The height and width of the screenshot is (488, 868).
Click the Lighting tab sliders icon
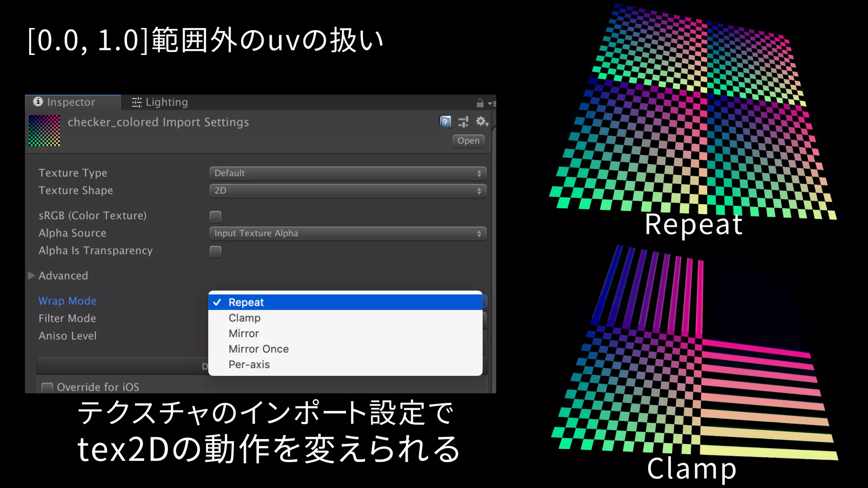pyautogui.click(x=136, y=102)
